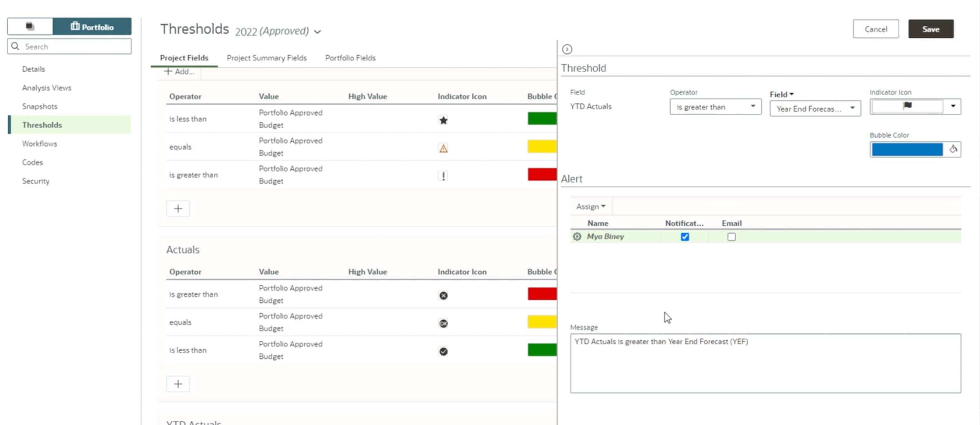Uncheck the Notification checkbox for Mya Biney
Viewport: 980px width, 425px height.
coord(684,237)
